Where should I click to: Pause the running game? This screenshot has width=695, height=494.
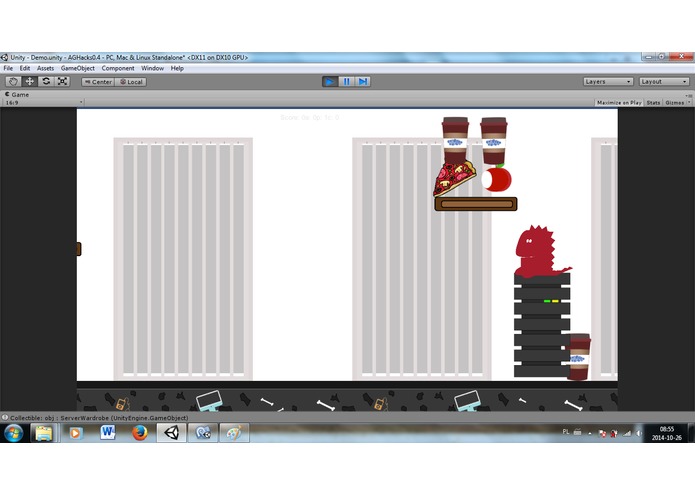tap(346, 82)
